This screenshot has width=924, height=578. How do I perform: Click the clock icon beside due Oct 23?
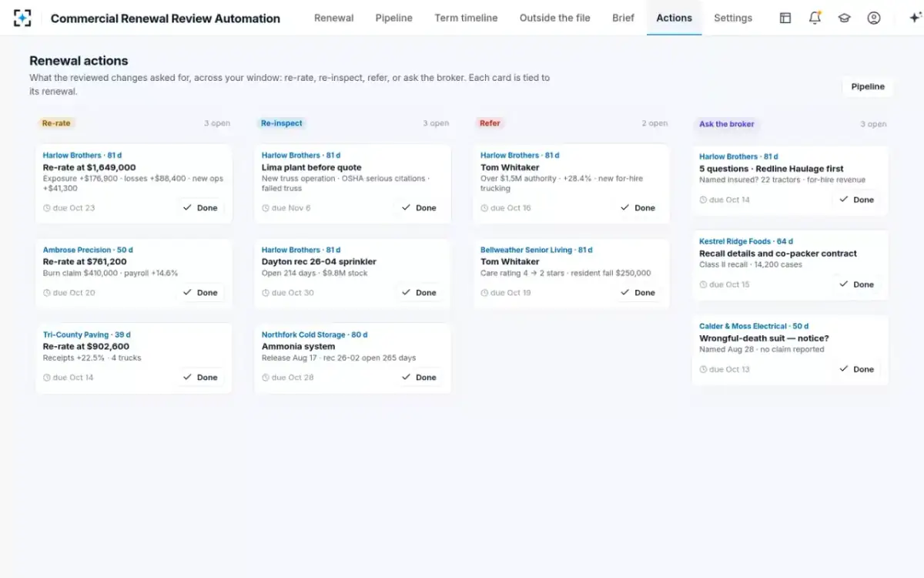coord(47,208)
